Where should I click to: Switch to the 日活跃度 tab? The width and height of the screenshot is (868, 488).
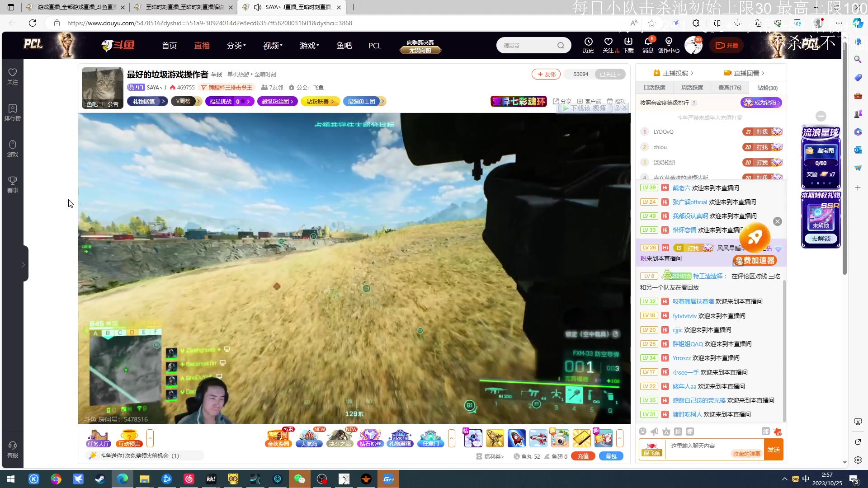[x=654, y=88]
